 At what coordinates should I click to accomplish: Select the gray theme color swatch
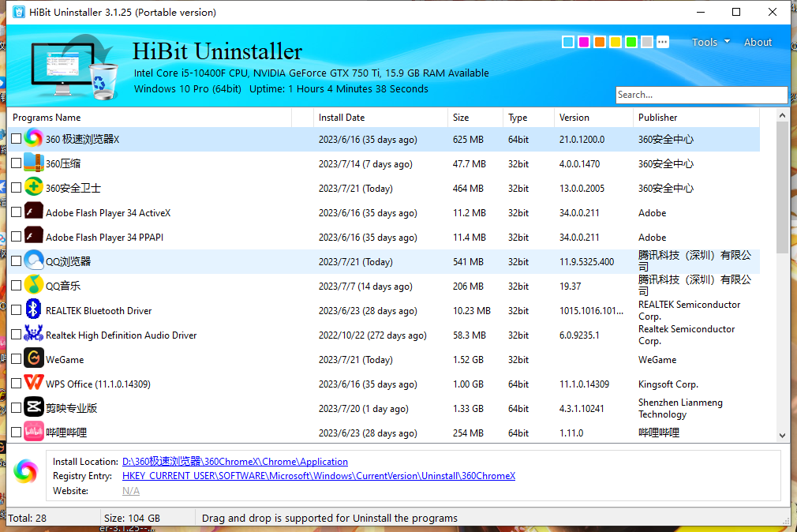tap(646, 42)
